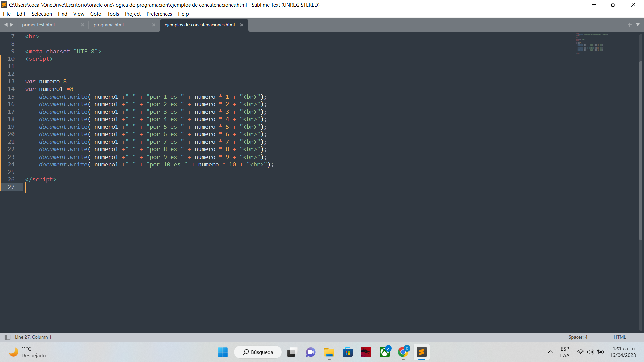Open the battery status icon
644x362 pixels.
(x=601, y=352)
